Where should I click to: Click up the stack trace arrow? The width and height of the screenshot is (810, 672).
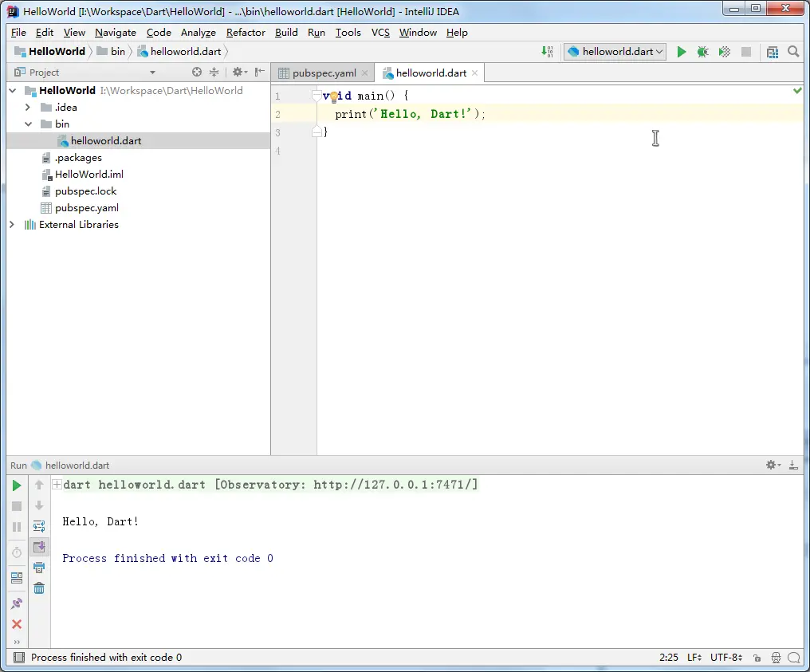pyautogui.click(x=39, y=485)
